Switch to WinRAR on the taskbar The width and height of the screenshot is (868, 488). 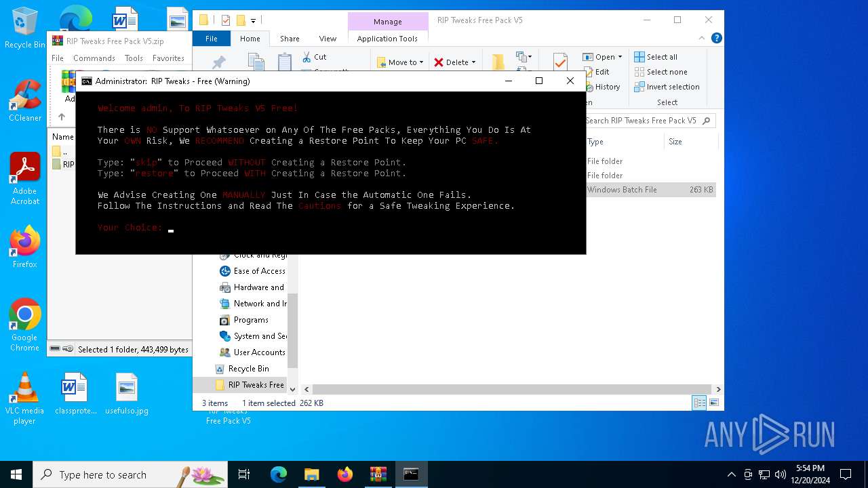click(x=378, y=474)
